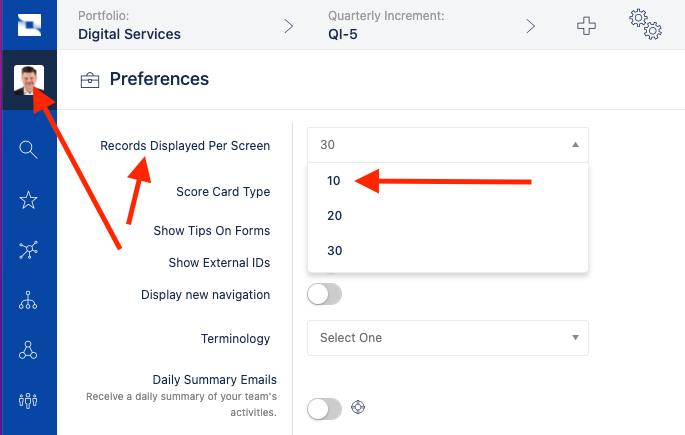Expand the Quarterly Increment QI-5 chevron

pyautogui.click(x=530, y=26)
